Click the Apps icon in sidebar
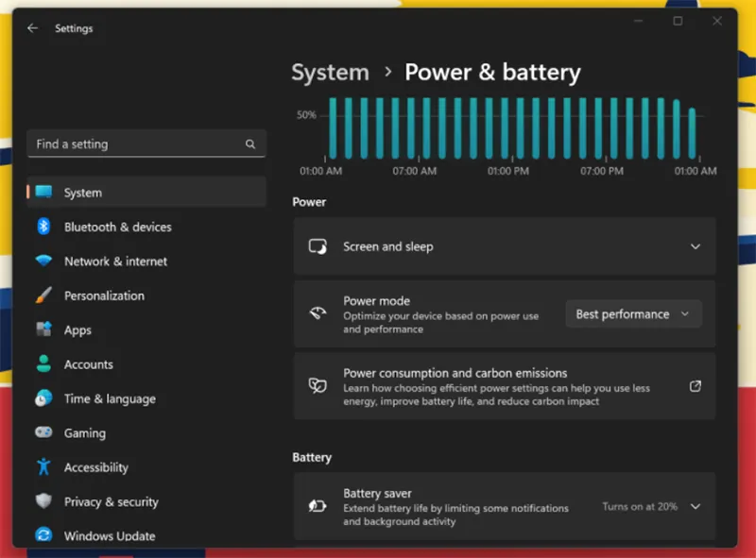The image size is (756, 558). click(43, 330)
